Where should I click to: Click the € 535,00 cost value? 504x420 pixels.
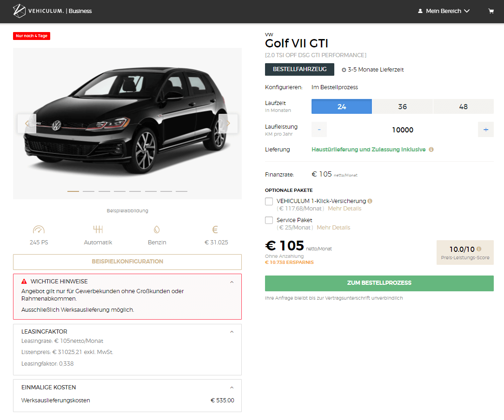click(x=222, y=400)
